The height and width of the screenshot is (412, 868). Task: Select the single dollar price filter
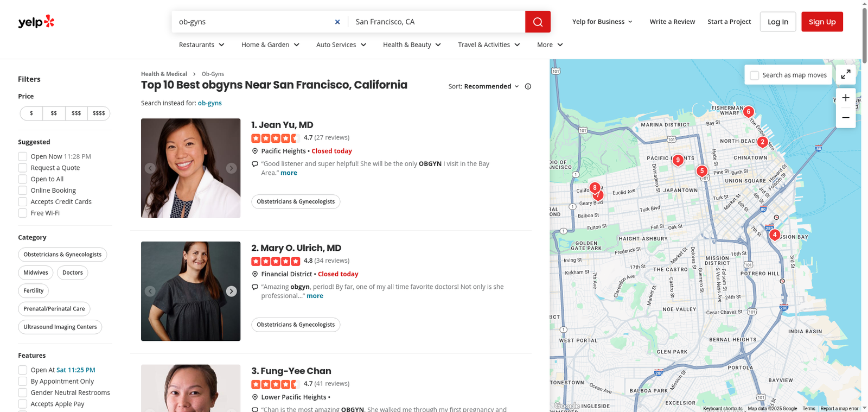[x=31, y=113]
